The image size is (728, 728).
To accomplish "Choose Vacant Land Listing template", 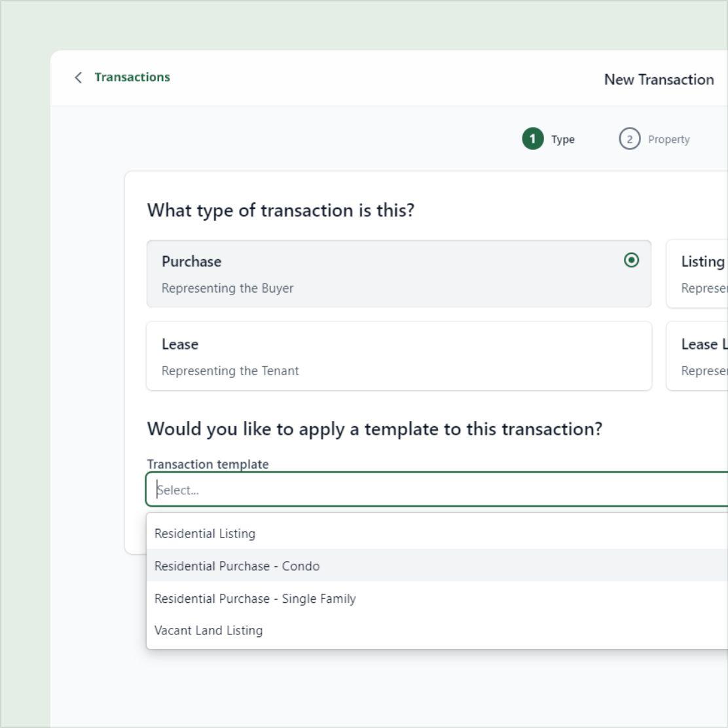I will [x=437, y=630].
